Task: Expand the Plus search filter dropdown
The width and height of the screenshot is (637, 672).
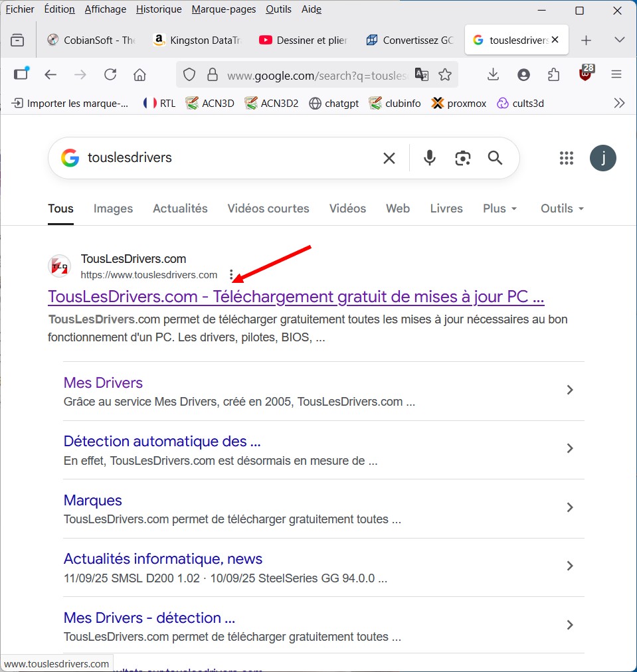Action: pyautogui.click(x=500, y=209)
